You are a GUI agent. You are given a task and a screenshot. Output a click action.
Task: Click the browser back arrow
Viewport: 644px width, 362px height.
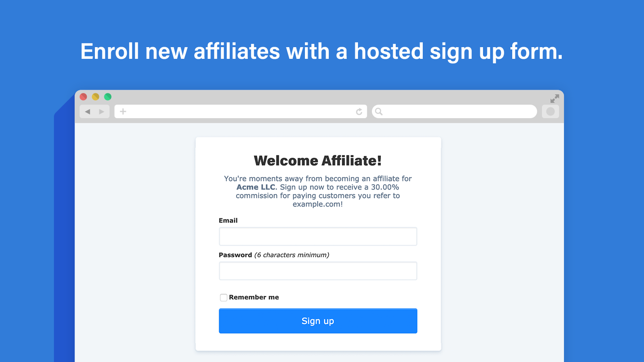pyautogui.click(x=88, y=111)
